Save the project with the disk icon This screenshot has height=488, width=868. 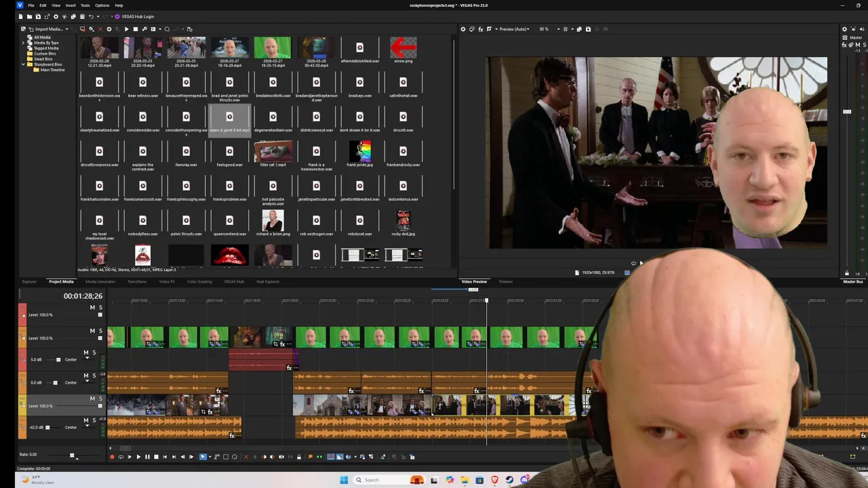point(38,16)
